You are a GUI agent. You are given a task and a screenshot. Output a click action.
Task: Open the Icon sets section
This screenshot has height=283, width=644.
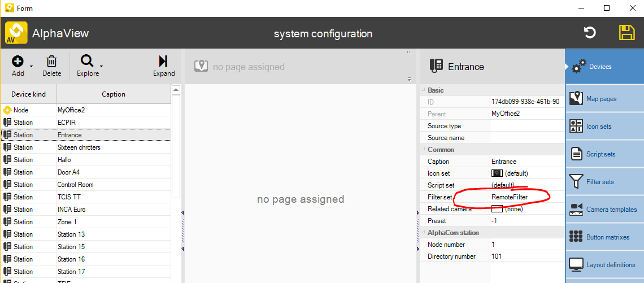tap(604, 127)
